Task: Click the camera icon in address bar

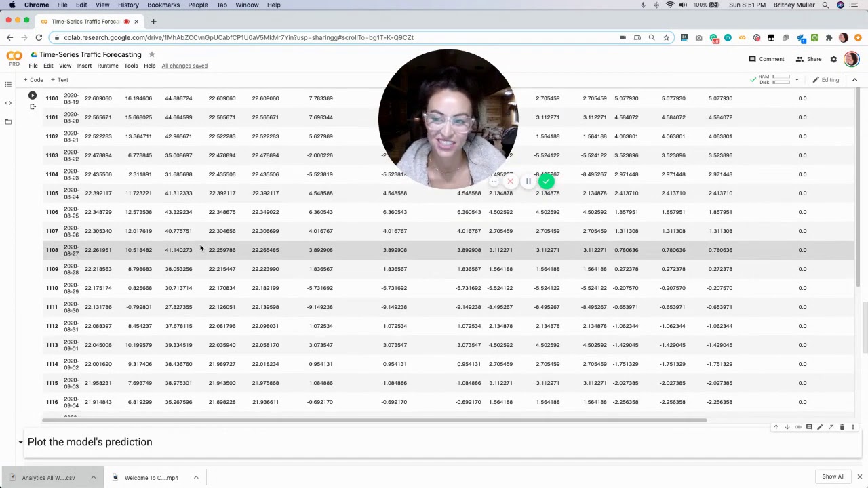Action: click(x=623, y=37)
